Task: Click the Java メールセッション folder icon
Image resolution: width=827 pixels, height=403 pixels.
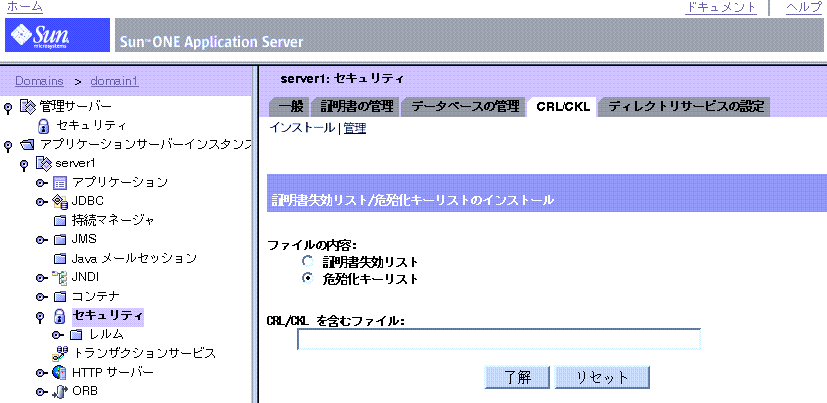Action: [60, 259]
